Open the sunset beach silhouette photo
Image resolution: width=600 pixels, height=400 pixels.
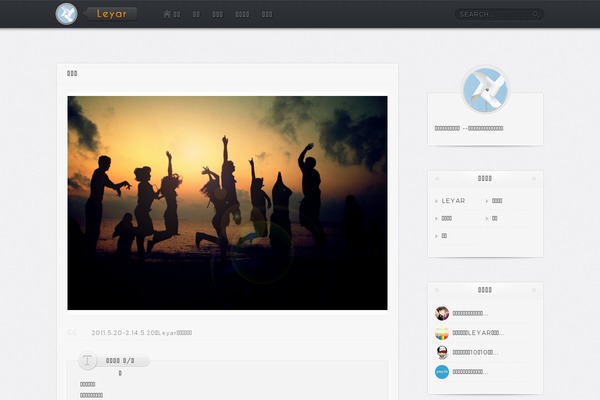(x=227, y=203)
